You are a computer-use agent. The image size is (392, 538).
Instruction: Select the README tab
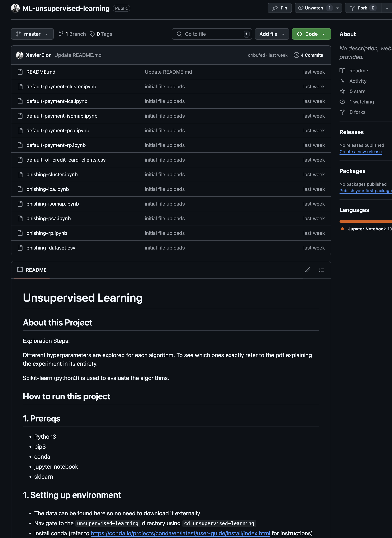click(32, 270)
